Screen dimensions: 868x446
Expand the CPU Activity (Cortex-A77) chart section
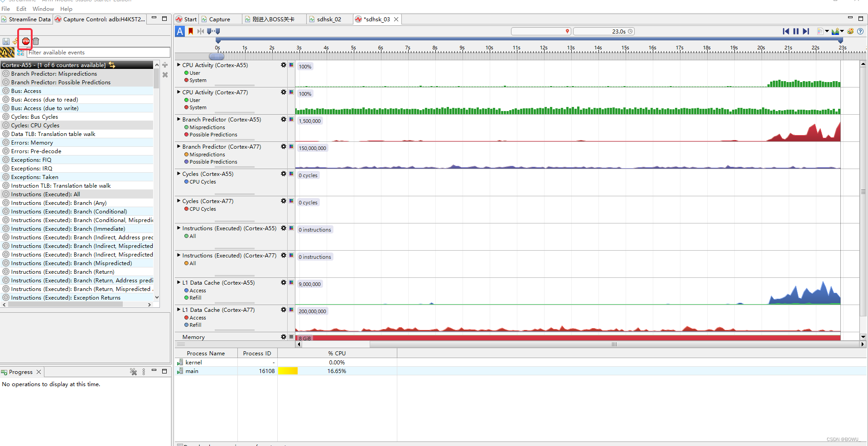click(x=178, y=92)
